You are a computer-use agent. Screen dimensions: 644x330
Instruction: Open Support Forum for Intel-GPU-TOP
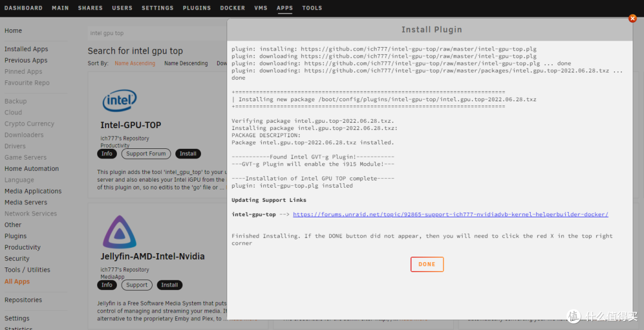(145, 154)
